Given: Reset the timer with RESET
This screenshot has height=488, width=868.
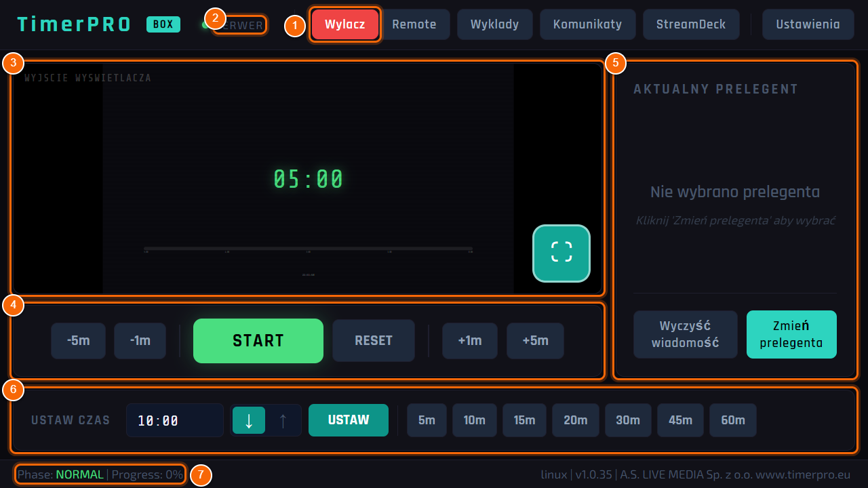Looking at the screenshot, I should (374, 340).
